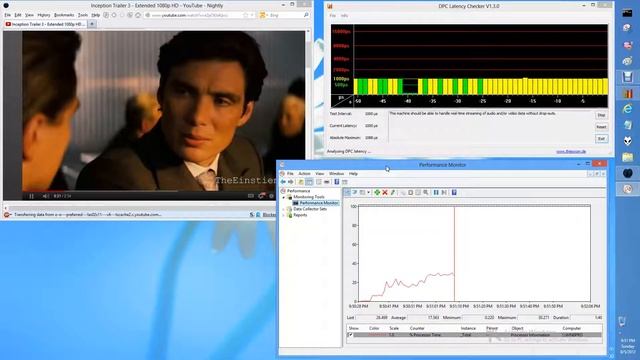Click the Zoom magnifier graph icon

[x=426, y=193]
